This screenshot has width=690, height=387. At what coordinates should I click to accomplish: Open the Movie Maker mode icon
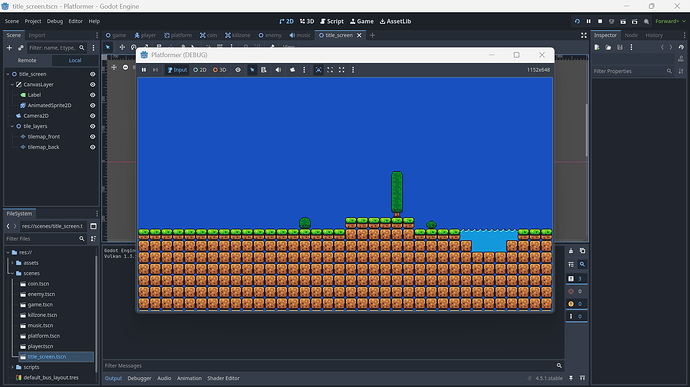(x=646, y=21)
